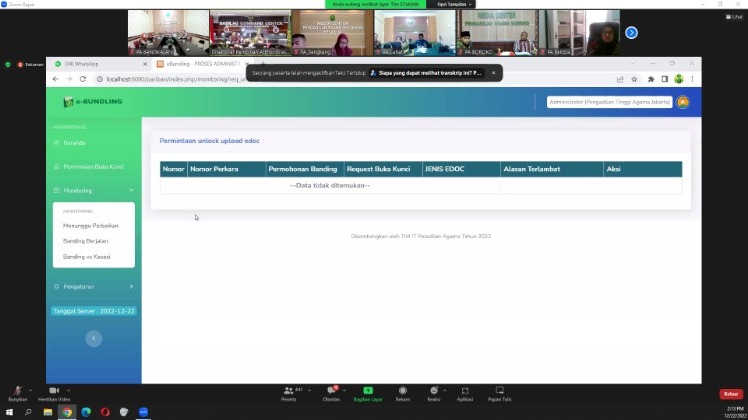Click the e-BUNDLING logo

tap(93, 102)
